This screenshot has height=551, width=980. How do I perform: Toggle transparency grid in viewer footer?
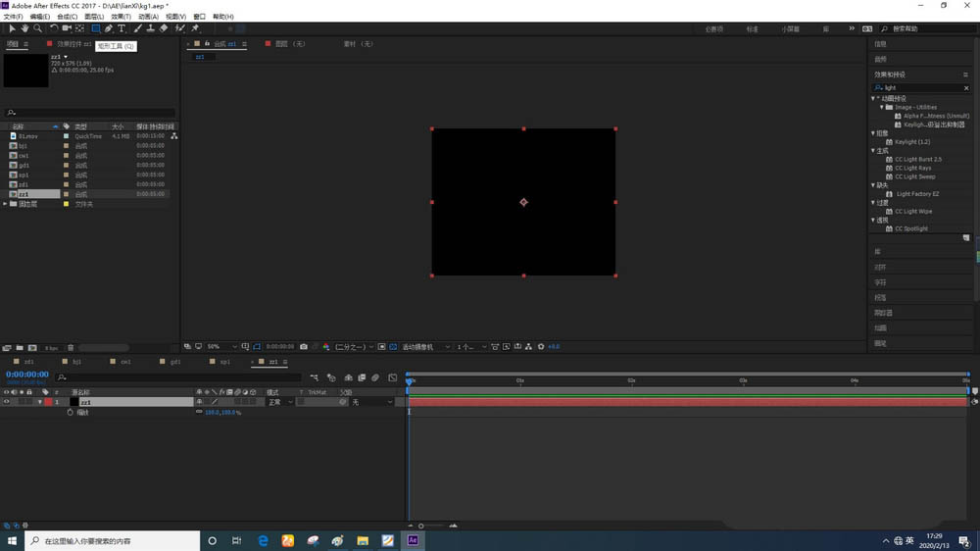393,346
